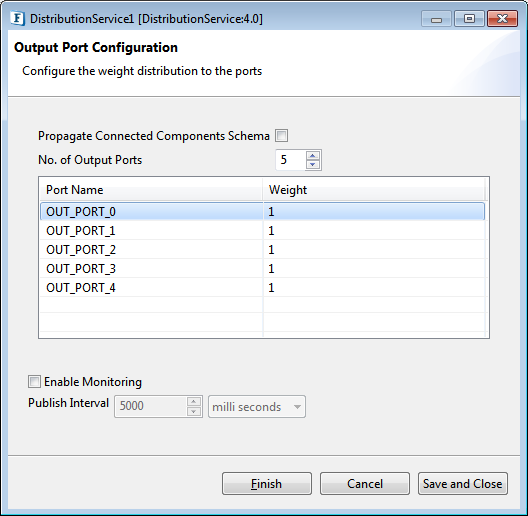Image resolution: width=528 pixels, height=516 pixels.
Task: Click the Publish Interval up arrow
Action: (x=194, y=402)
